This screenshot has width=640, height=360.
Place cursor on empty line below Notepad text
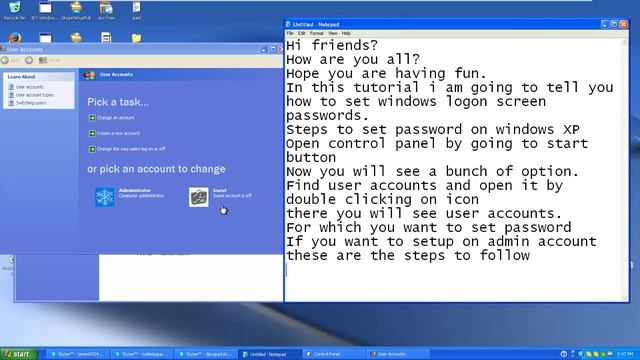453,270
